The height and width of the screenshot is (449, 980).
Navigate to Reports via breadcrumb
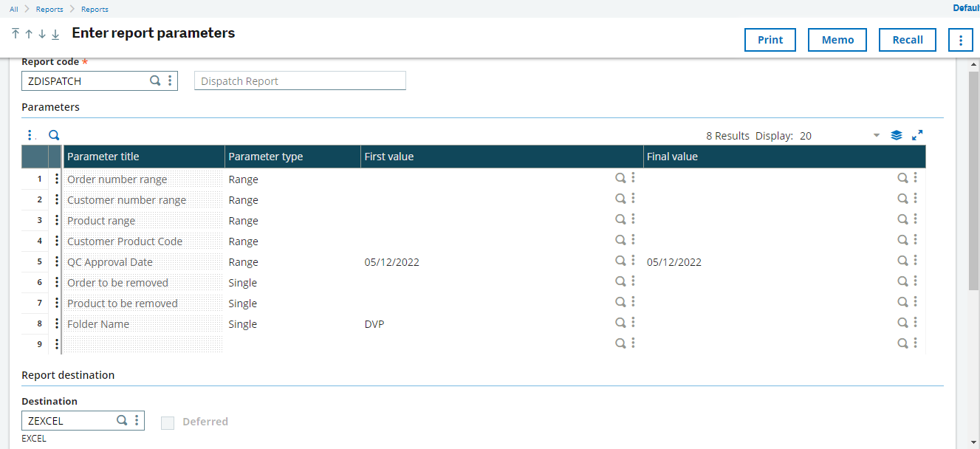49,9
